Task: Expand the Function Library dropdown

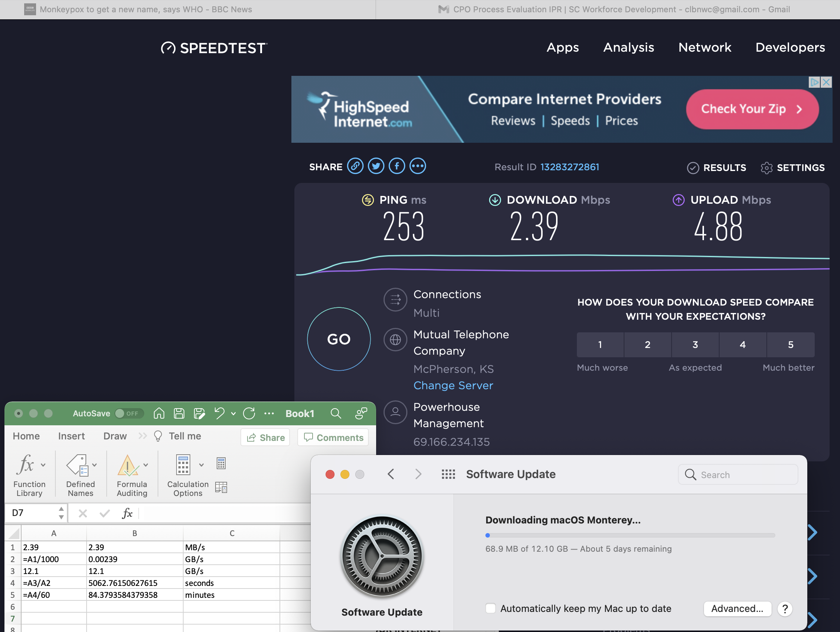Action: 43,465
